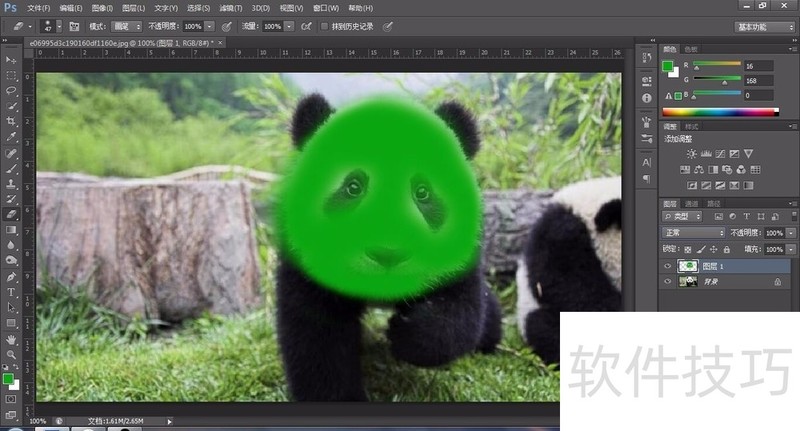
Task: Switch to the Styles tab
Action: 691,126
